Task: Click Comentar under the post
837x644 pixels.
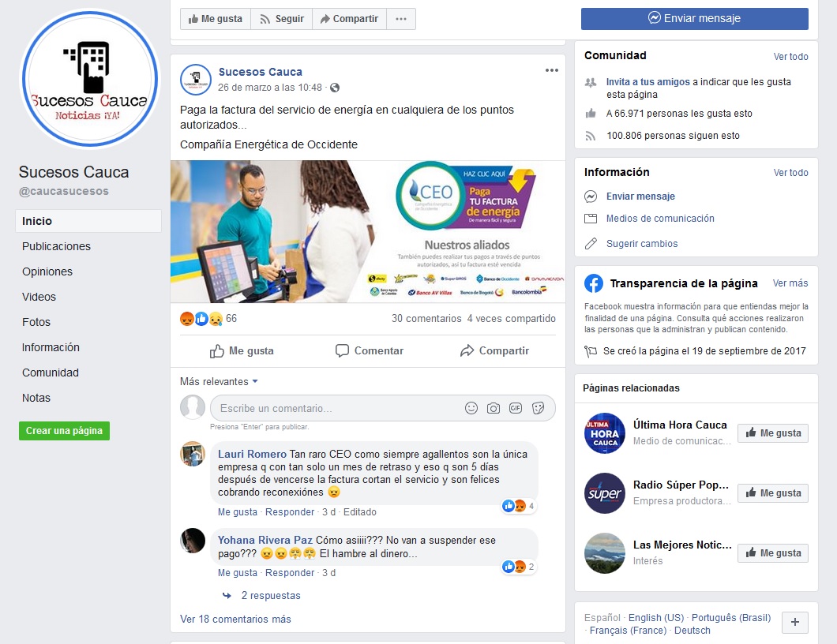Action: (x=369, y=350)
